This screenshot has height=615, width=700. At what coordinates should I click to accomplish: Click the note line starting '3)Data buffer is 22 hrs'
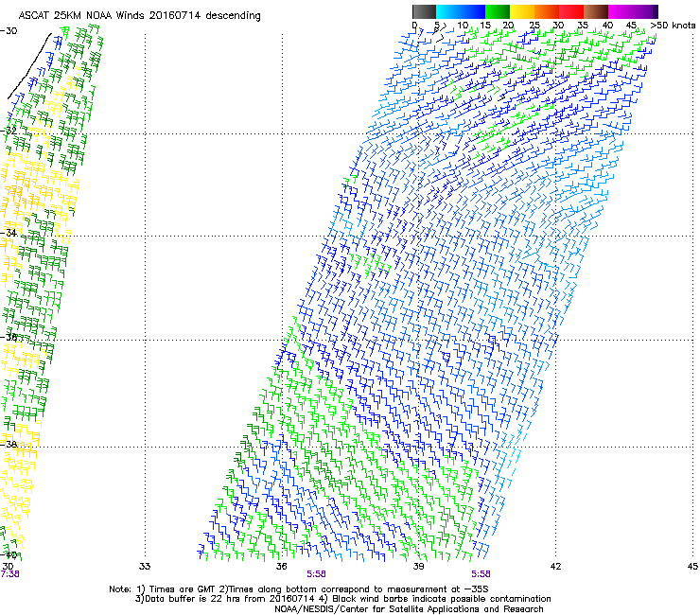(x=342, y=599)
